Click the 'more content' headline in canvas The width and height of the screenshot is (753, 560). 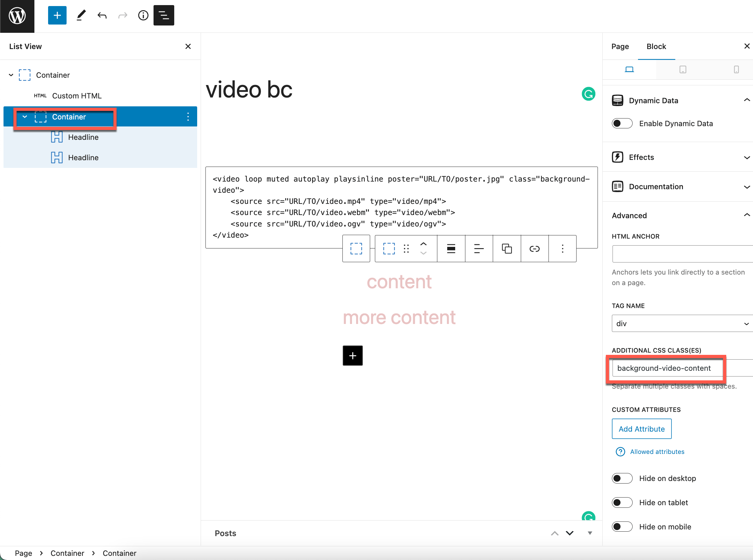tap(399, 317)
